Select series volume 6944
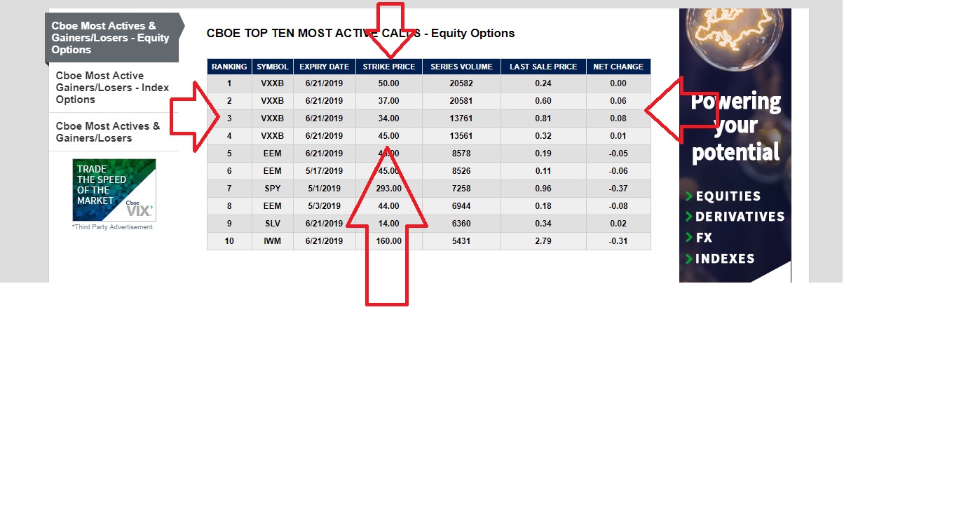Screen dimensions: 980x523 (x=461, y=206)
